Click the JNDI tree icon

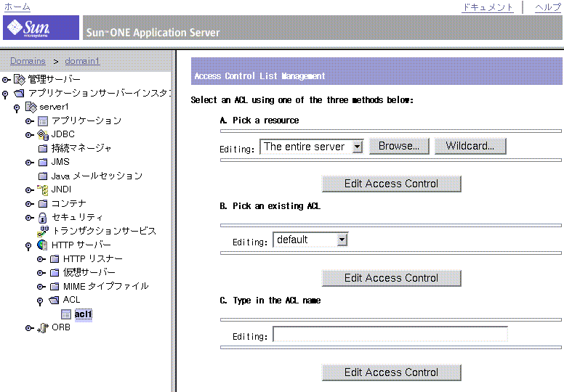pos(43,190)
